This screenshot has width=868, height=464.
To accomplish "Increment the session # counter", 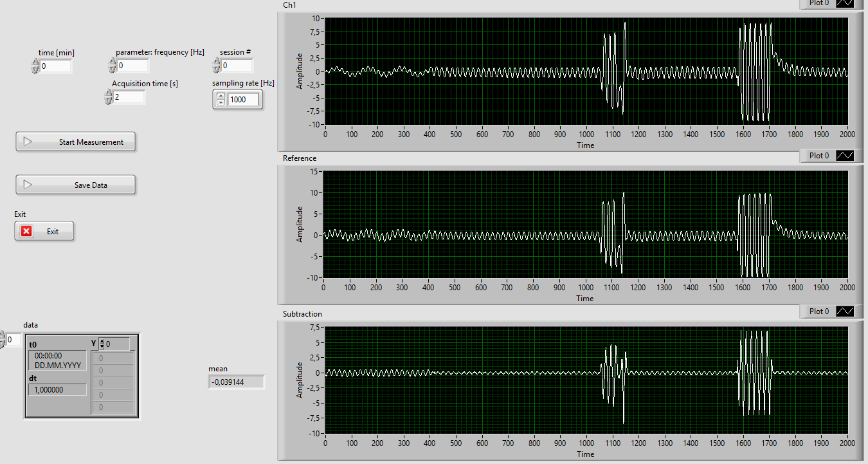I will tap(217, 62).
